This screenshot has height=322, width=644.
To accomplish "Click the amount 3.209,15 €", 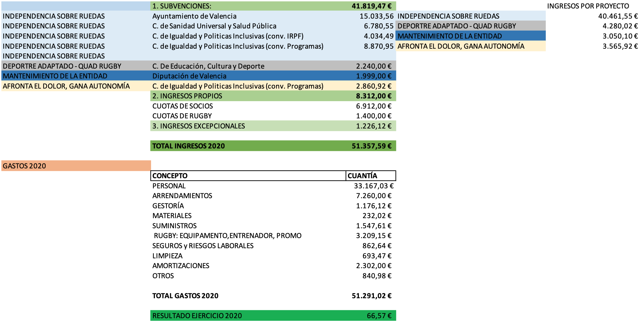I will [x=374, y=236].
